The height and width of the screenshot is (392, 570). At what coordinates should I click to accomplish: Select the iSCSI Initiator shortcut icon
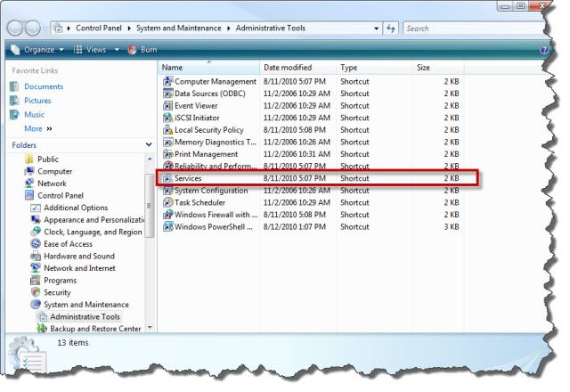tap(167, 118)
